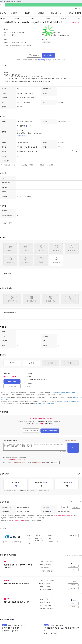The height and width of the screenshot is (644, 82).
Task: Click the 식사제공(2식) welfare icon
Action: (x=56, y=260)
